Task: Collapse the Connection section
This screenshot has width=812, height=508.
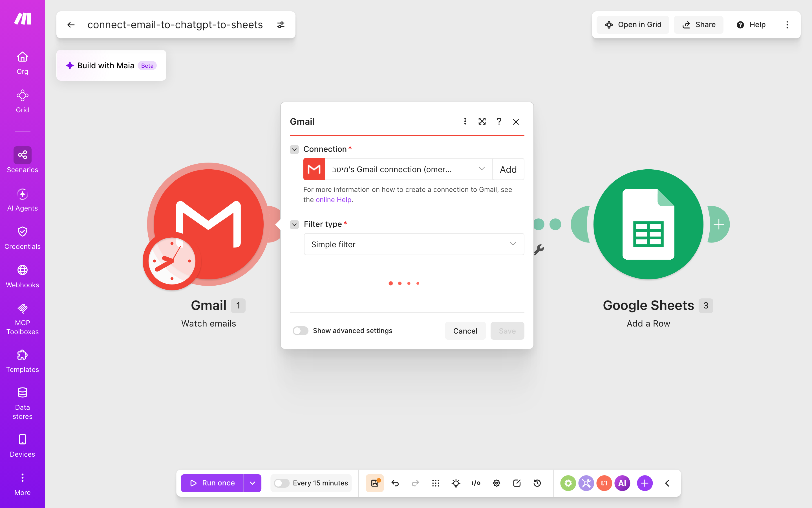Action: tap(294, 149)
